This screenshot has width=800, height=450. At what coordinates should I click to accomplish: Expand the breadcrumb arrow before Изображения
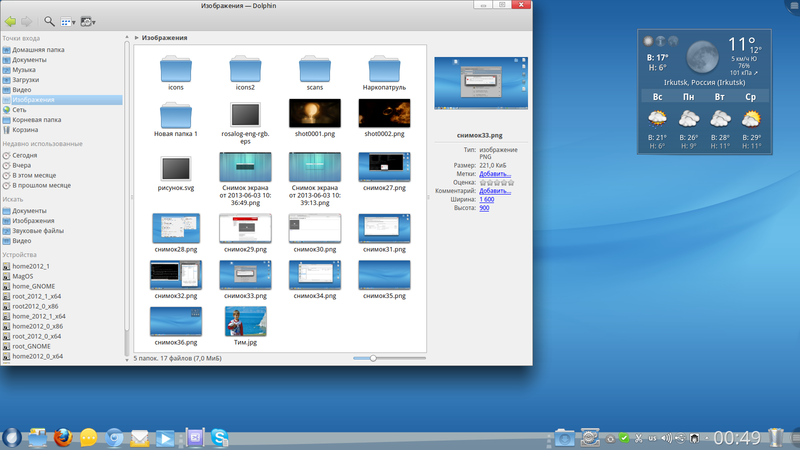137,38
